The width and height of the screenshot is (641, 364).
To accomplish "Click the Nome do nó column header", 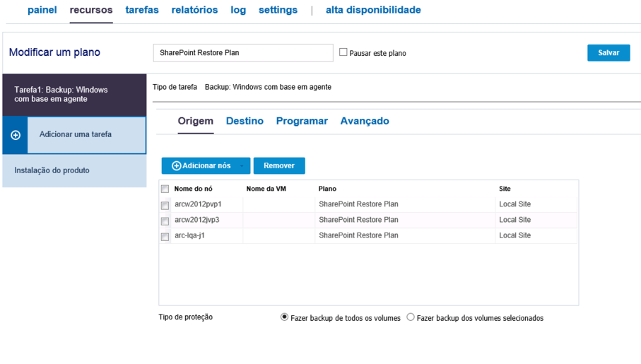I will [x=194, y=189].
